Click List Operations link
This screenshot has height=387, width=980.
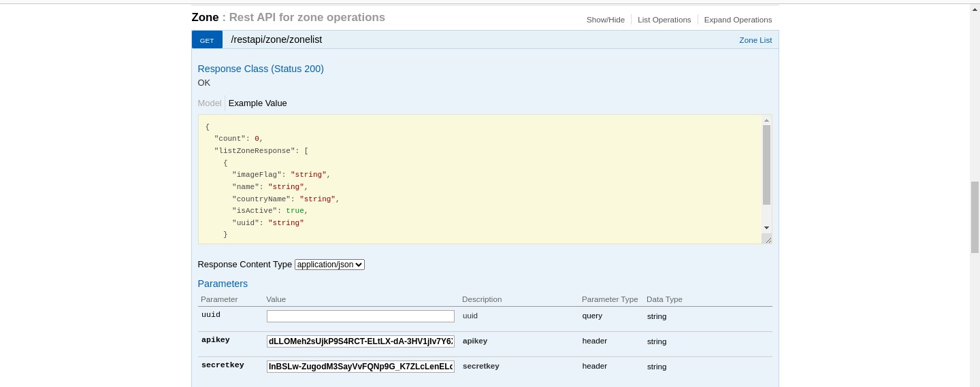(x=664, y=20)
